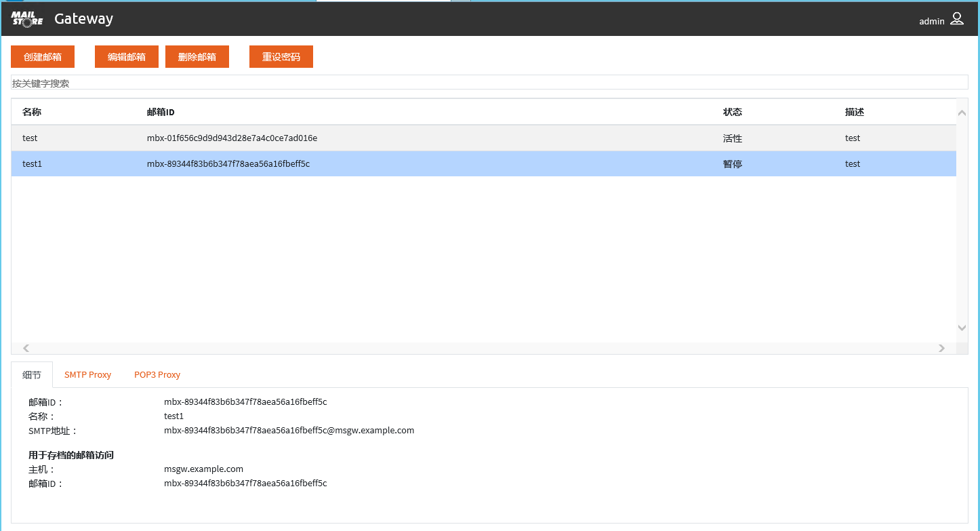Click the table scroll up arrow
The height and width of the screenshot is (531, 980).
(x=962, y=113)
